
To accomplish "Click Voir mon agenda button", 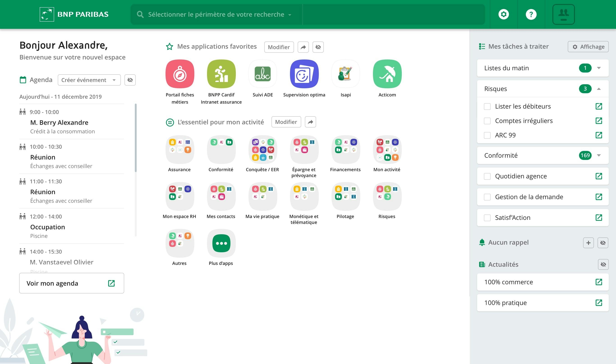I will click(x=72, y=283).
